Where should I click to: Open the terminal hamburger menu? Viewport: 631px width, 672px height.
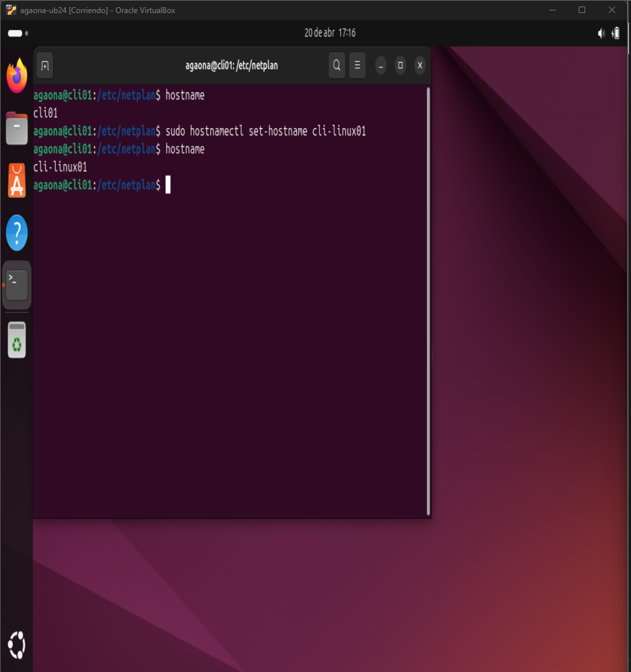357,65
